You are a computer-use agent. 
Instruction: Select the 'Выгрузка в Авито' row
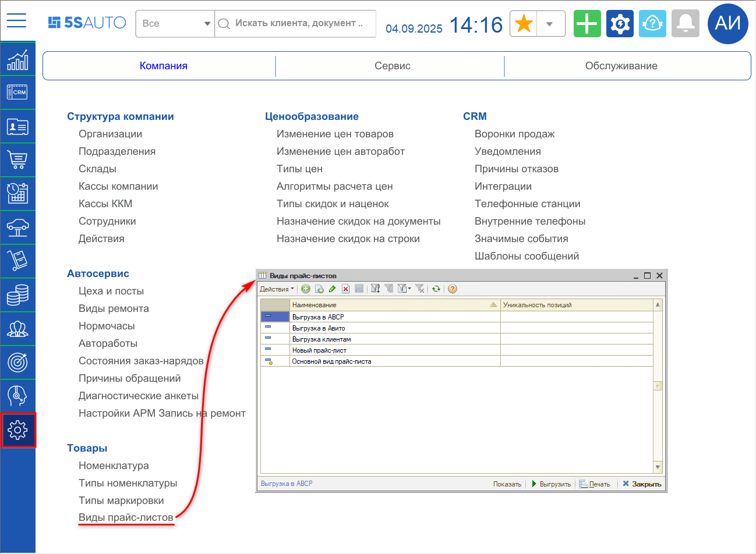(x=319, y=328)
